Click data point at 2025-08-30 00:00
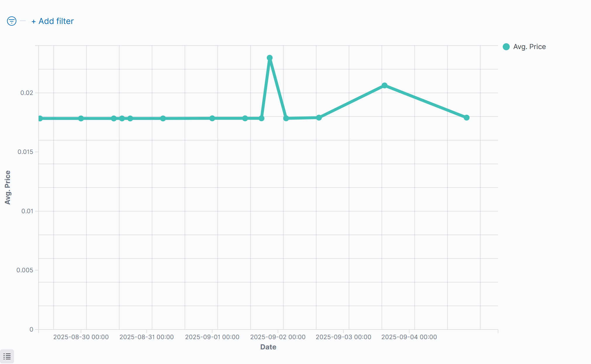The image size is (591, 364). (x=81, y=118)
